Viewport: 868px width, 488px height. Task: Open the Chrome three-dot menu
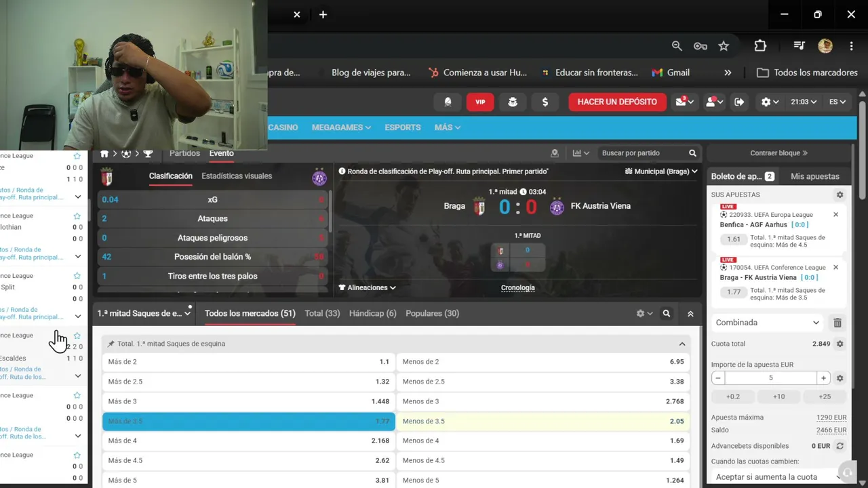[851, 45]
